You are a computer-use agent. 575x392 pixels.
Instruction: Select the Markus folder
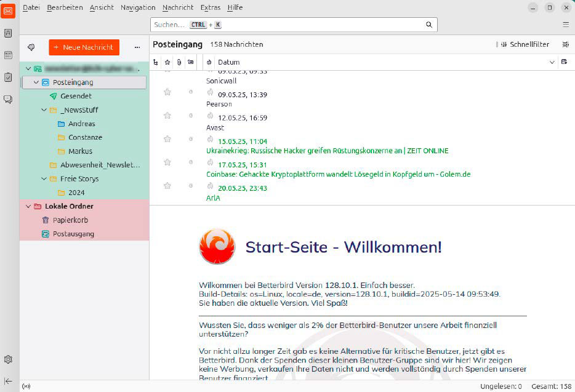tap(80, 151)
